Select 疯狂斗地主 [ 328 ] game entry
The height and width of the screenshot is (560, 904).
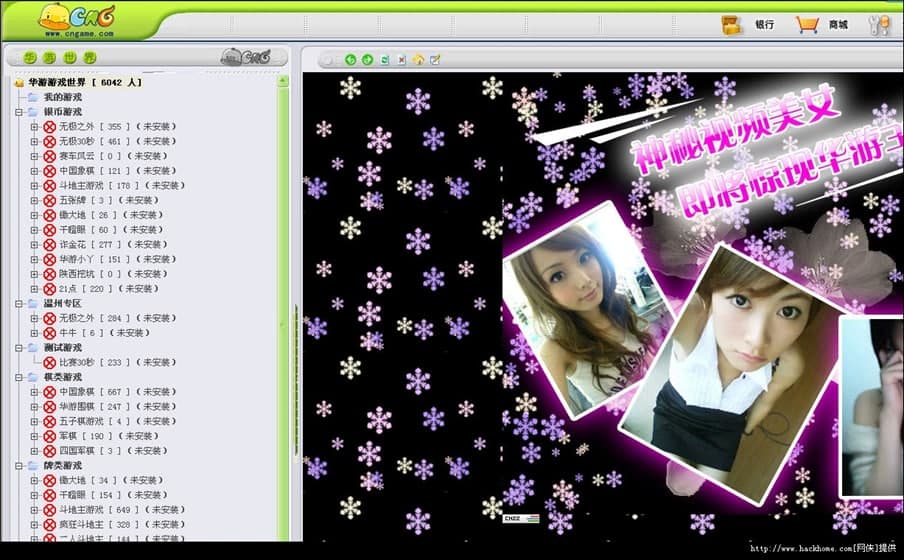[122, 525]
